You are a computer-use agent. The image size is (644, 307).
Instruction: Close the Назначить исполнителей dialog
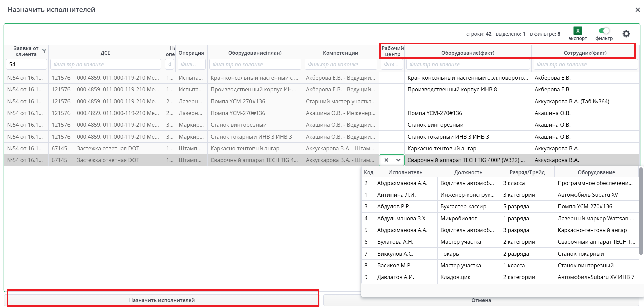[637, 10]
